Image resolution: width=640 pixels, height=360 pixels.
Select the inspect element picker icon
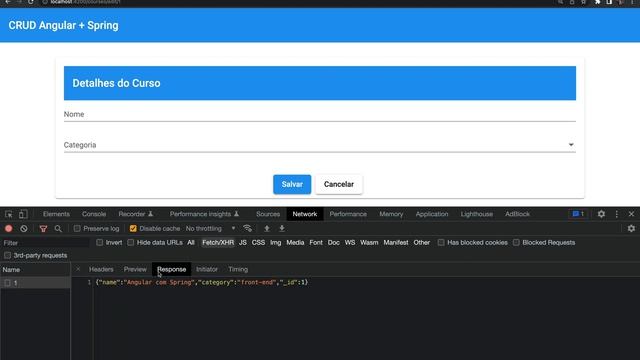[x=9, y=214]
